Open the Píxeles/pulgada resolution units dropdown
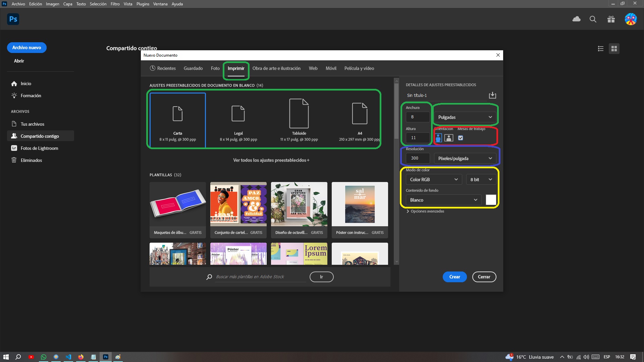644x362 pixels. 465,158
